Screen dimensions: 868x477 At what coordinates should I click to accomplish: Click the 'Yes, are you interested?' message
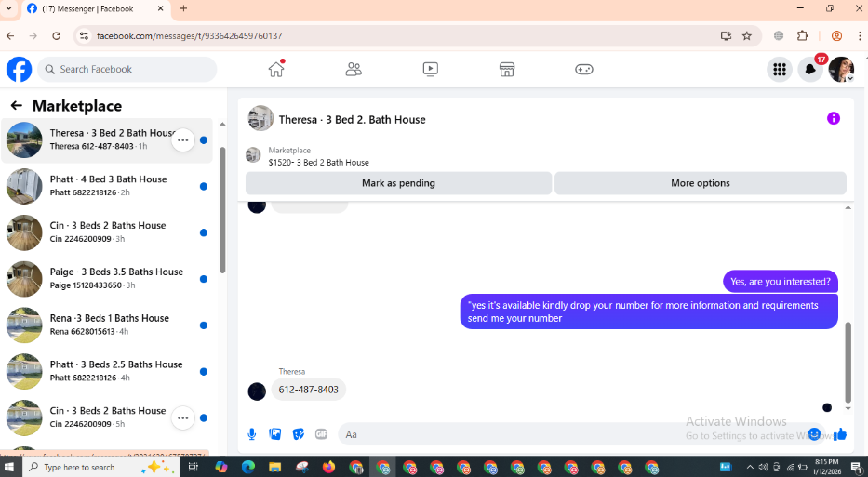(x=780, y=282)
